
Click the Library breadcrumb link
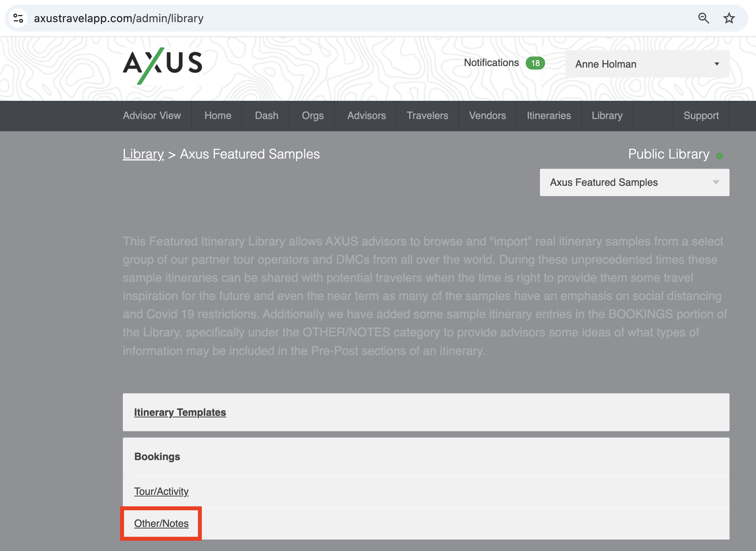coord(143,154)
